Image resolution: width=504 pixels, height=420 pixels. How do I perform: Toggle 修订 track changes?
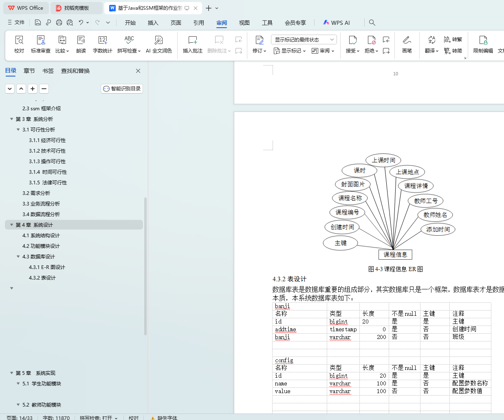(259, 44)
